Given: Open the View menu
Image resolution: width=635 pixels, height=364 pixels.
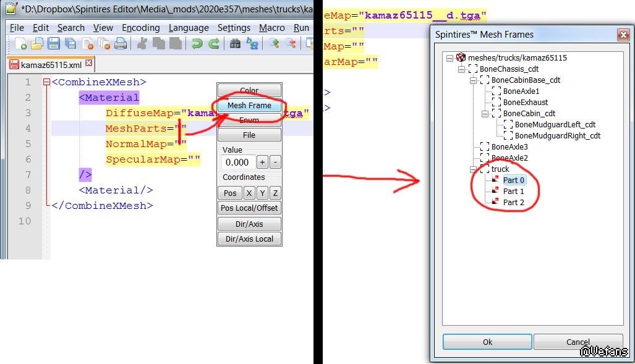Looking at the screenshot, I should pos(103,28).
